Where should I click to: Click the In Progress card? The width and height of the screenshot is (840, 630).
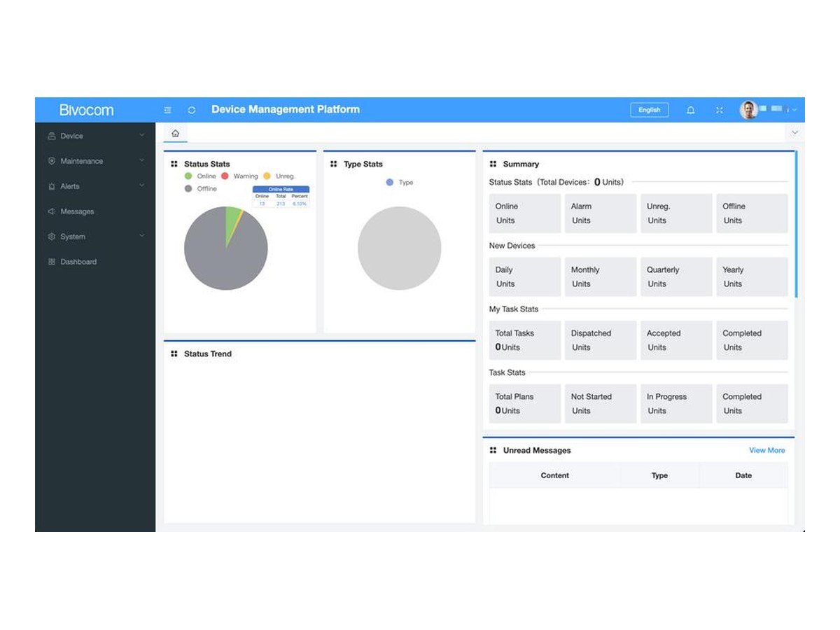pyautogui.click(x=676, y=403)
